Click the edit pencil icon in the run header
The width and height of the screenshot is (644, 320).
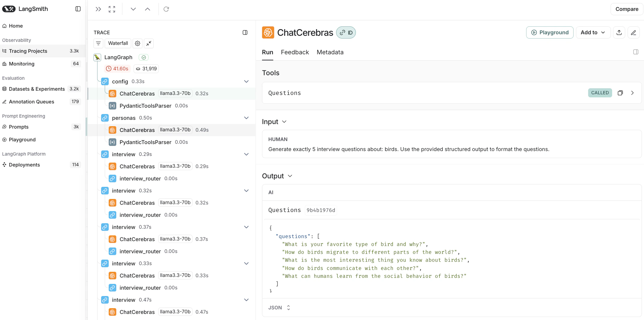pos(633,32)
